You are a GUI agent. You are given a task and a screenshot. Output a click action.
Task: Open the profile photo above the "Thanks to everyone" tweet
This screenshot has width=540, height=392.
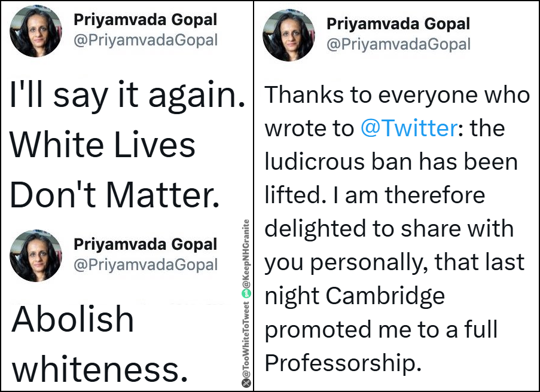(x=289, y=35)
